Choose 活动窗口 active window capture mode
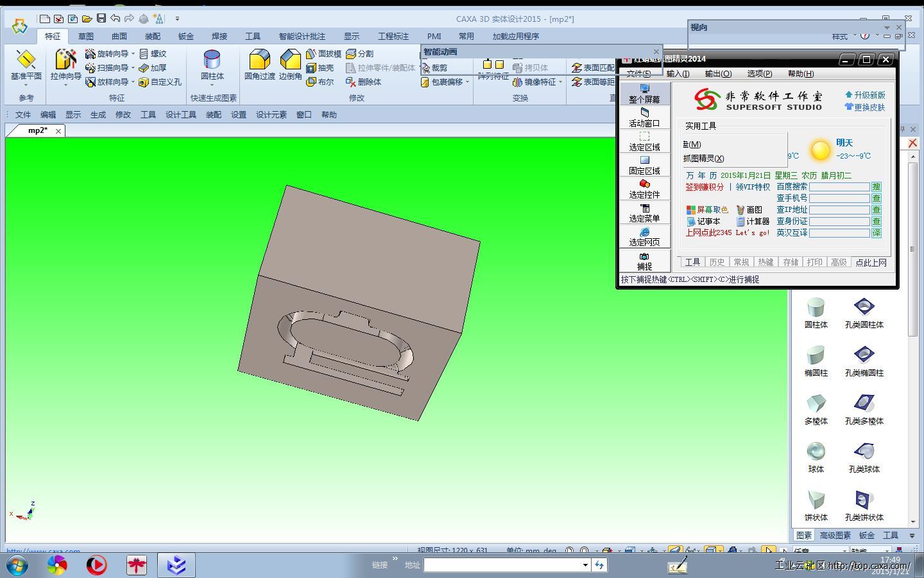 (644, 118)
